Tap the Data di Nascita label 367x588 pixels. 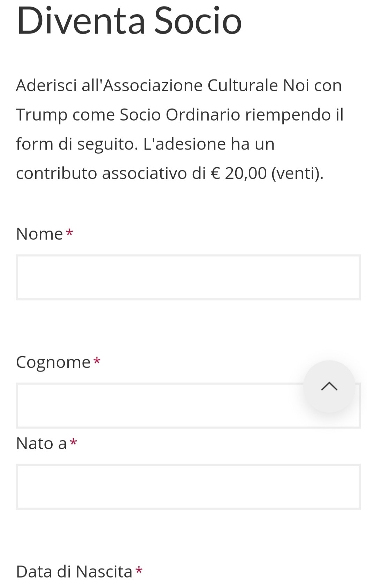pyautogui.click(x=74, y=572)
